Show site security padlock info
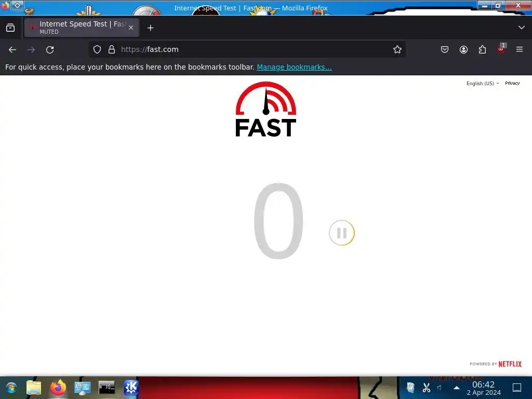Screen dimensions: 532x399 [x=112, y=49]
